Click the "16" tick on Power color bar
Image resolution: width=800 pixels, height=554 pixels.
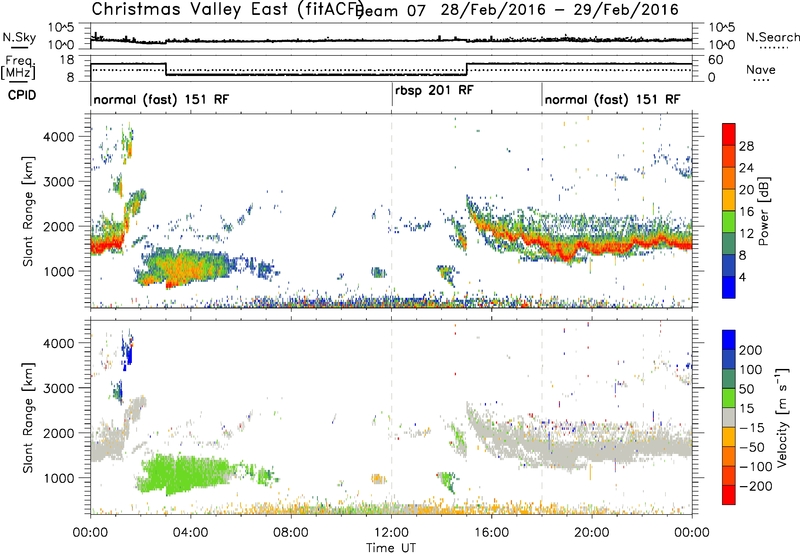click(746, 212)
